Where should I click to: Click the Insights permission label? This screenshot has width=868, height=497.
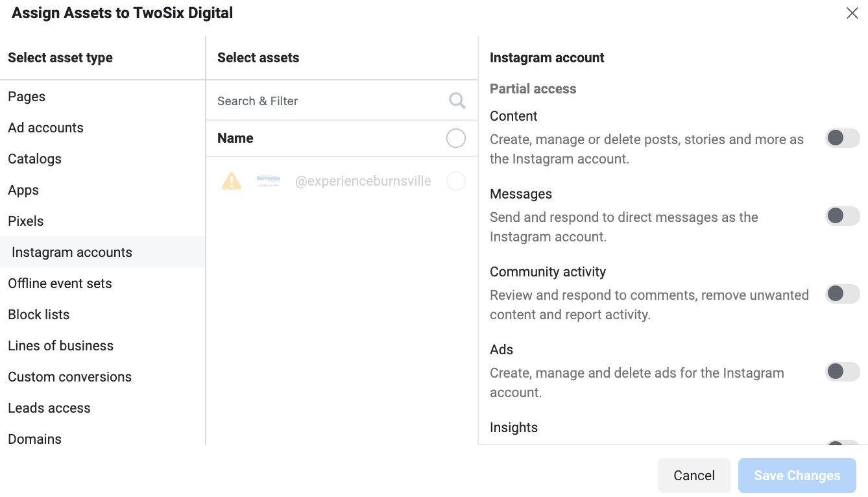(x=514, y=428)
